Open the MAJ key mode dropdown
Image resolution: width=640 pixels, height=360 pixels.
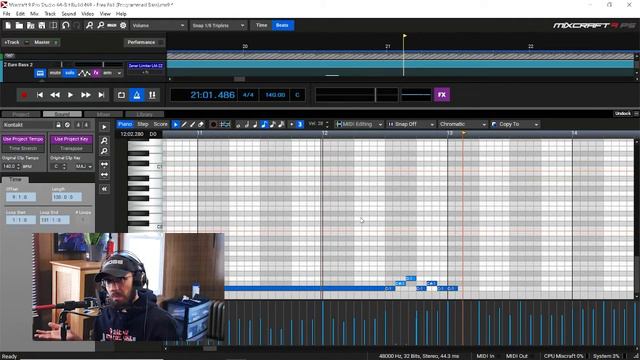(84, 167)
